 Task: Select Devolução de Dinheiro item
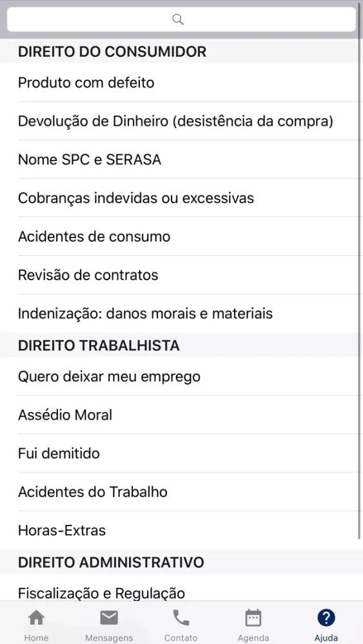click(x=181, y=121)
